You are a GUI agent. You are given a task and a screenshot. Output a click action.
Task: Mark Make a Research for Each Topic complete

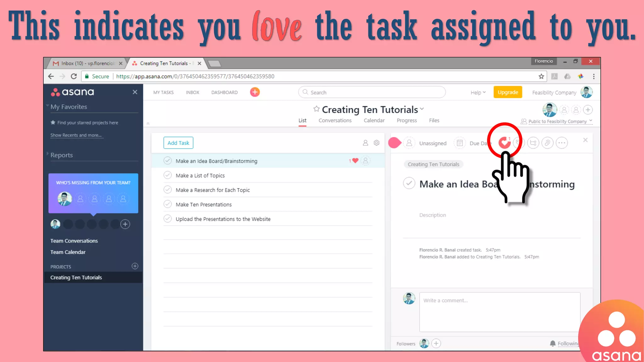coord(168,189)
